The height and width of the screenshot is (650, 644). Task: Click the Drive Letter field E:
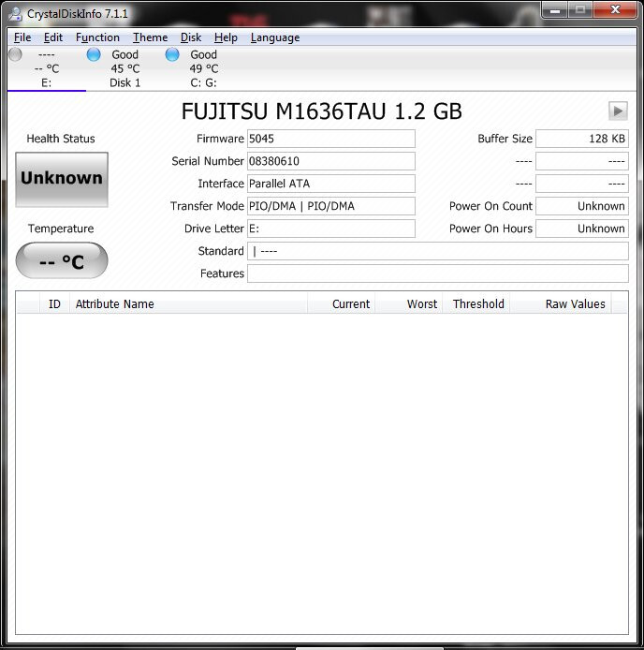331,229
